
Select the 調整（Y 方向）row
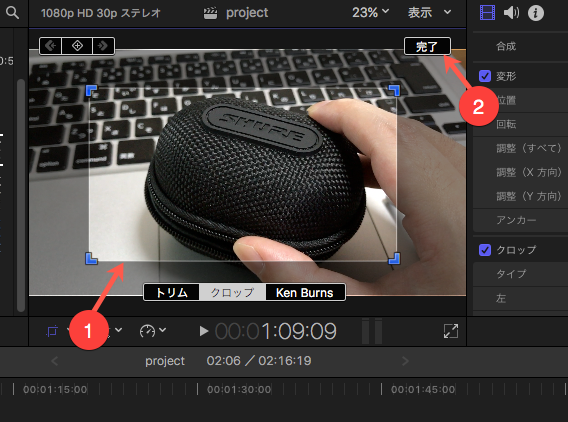click(521, 196)
